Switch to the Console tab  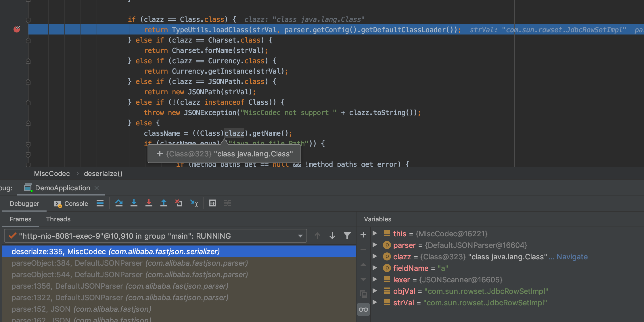pos(71,204)
